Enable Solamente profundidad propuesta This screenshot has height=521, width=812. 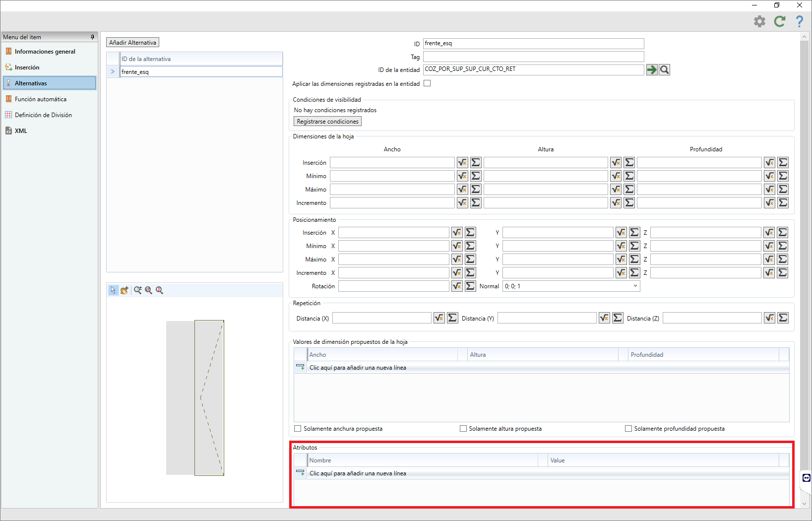tap(628, 429)
